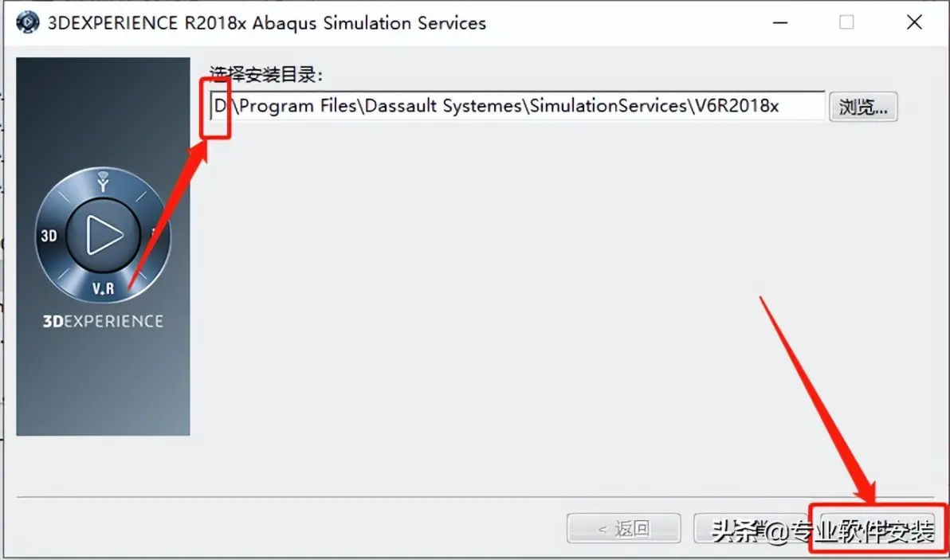Click the word SimulationServices in the install path
This screenshot has width=950, height=560.
point(608,106)
